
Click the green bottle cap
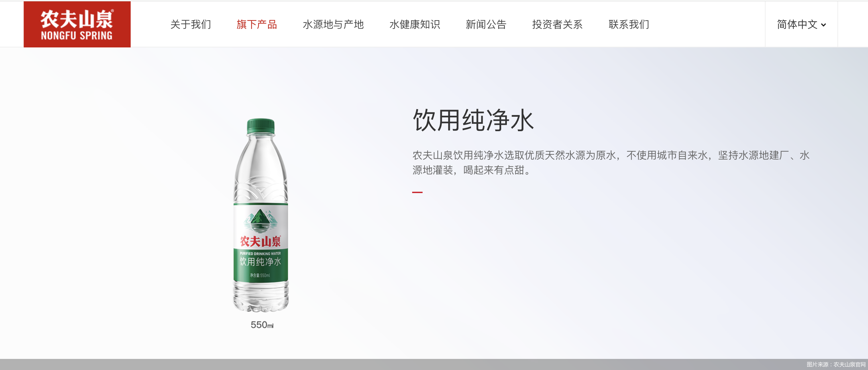coord(261,126)
